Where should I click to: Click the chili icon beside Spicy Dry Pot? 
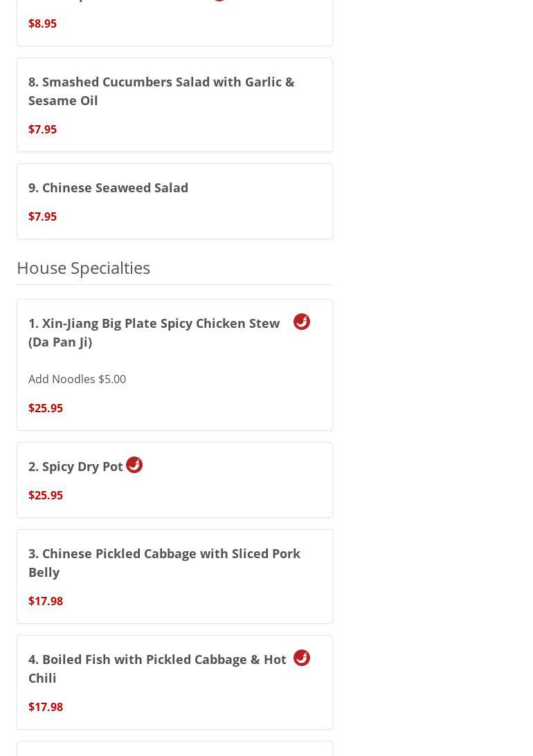pyautogui.click(x=134, y=465)
